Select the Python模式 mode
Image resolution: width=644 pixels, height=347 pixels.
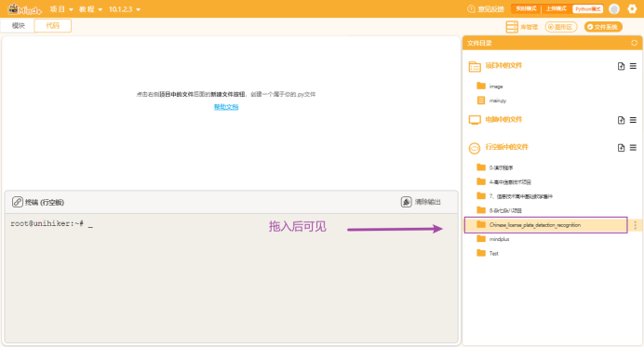pos(588,8)
